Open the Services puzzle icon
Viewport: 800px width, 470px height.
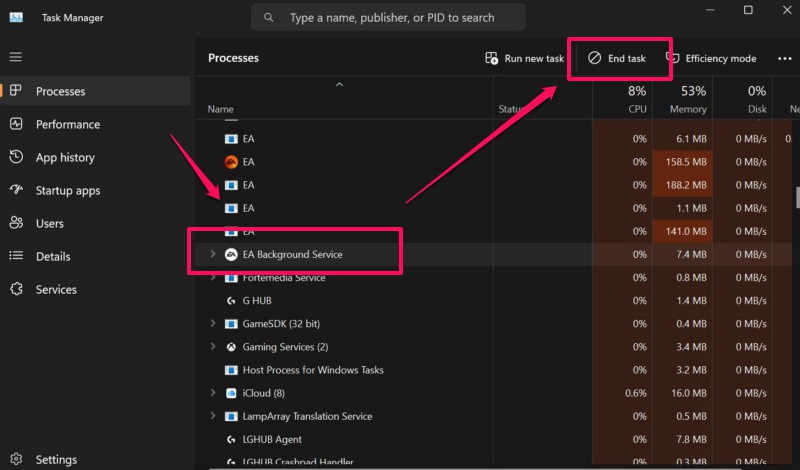(x=16, y=290)
